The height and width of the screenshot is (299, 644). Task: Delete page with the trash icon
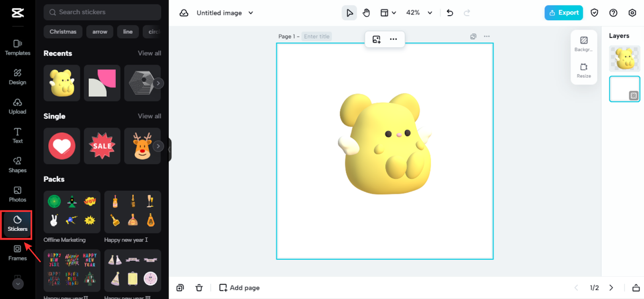[199, 288]
